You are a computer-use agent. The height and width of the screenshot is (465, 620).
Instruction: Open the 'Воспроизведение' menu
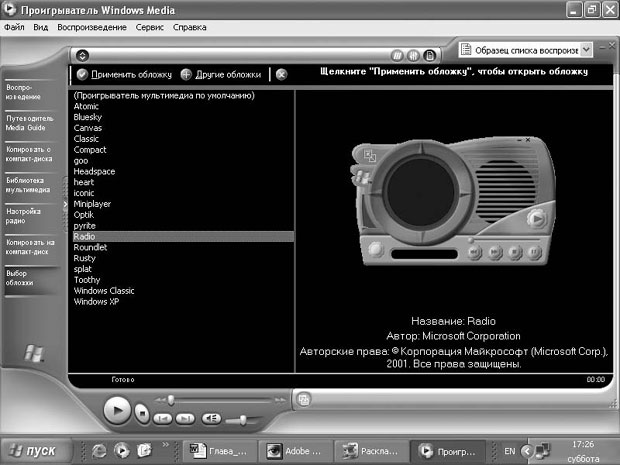point(94,27)
